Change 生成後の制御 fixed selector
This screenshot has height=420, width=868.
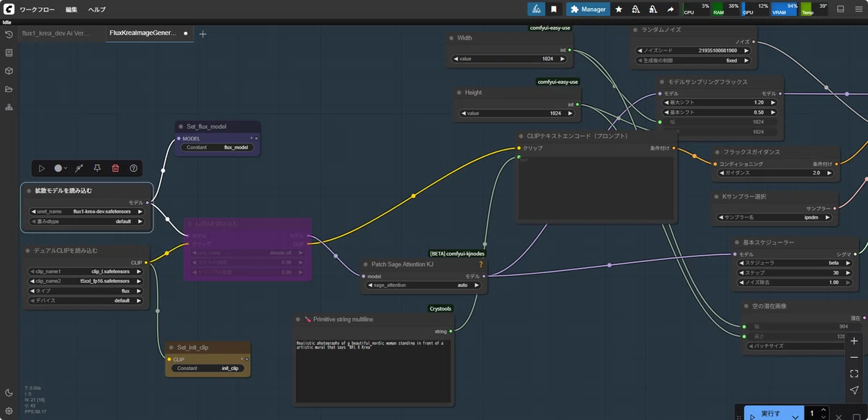693,61
